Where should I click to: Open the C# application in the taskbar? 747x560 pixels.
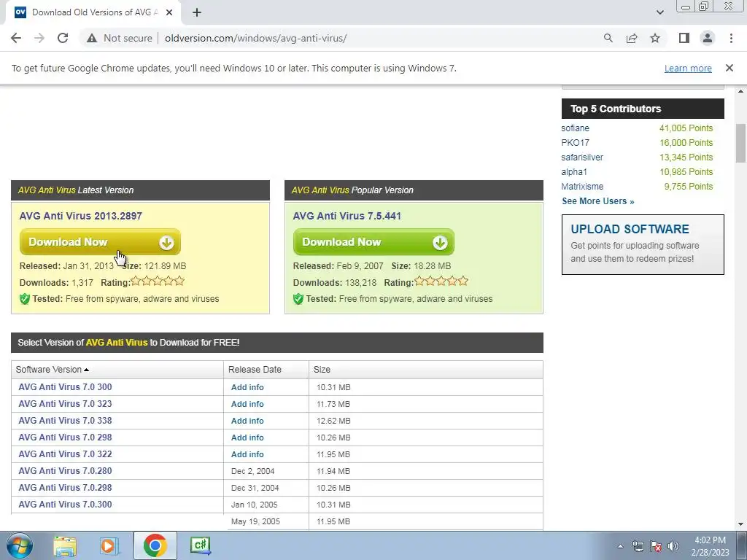click(200, 545)
